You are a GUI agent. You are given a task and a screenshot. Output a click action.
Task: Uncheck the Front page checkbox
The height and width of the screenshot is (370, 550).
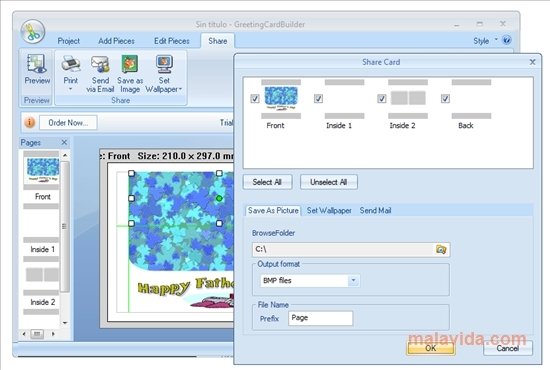click(x=255, y=99)
